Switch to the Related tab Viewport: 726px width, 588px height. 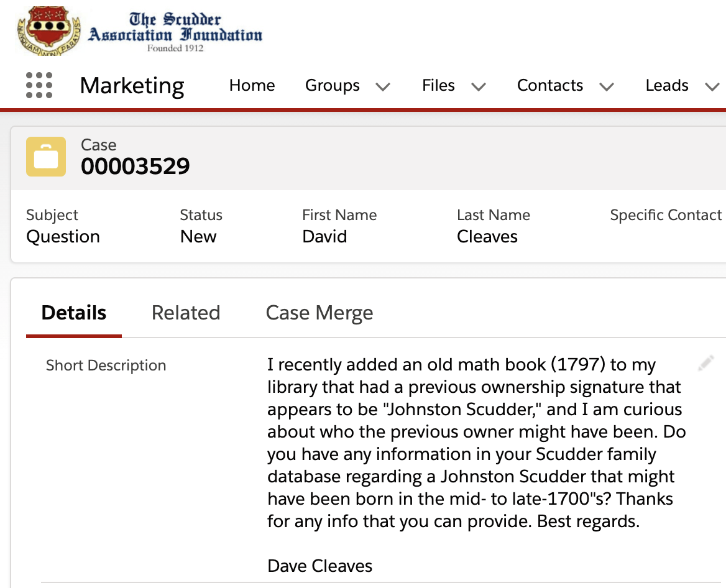[x=186, y=313]
